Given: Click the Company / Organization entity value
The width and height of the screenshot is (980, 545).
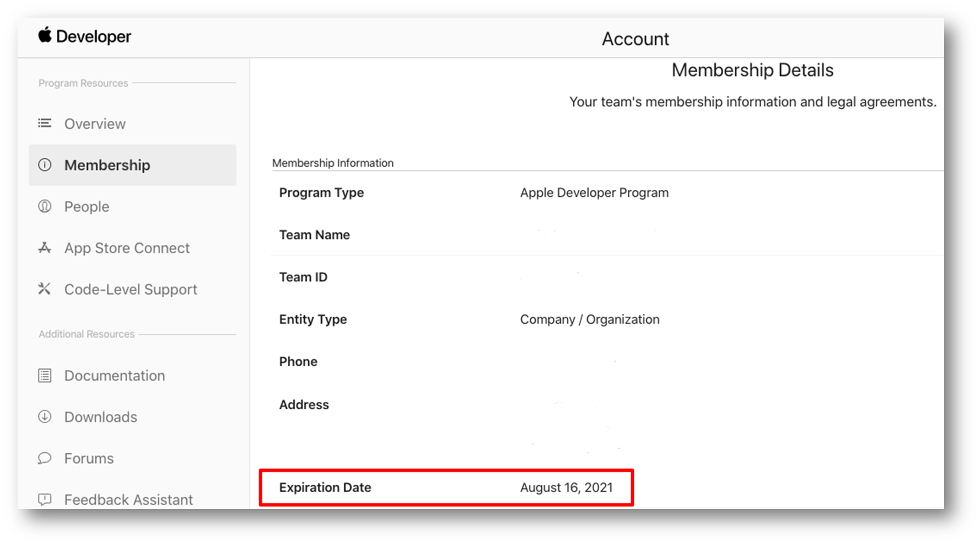Looking at the screenshot, I should click(x=589, y=319).
